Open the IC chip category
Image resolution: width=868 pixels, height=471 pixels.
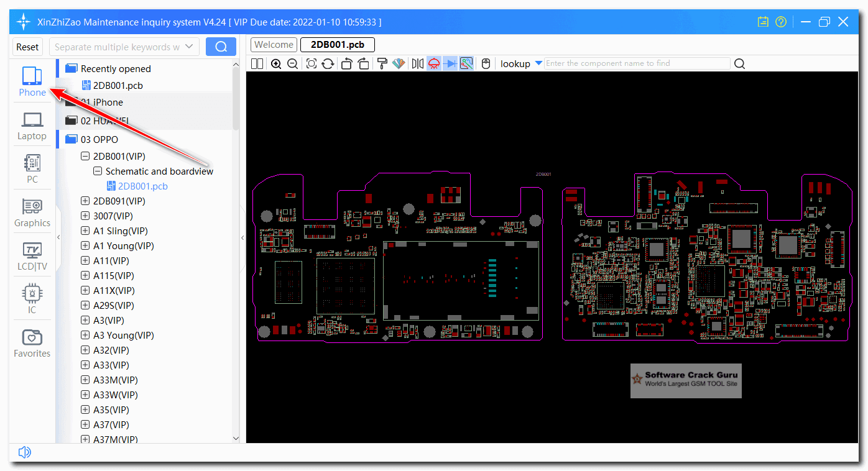pos(32,300)
